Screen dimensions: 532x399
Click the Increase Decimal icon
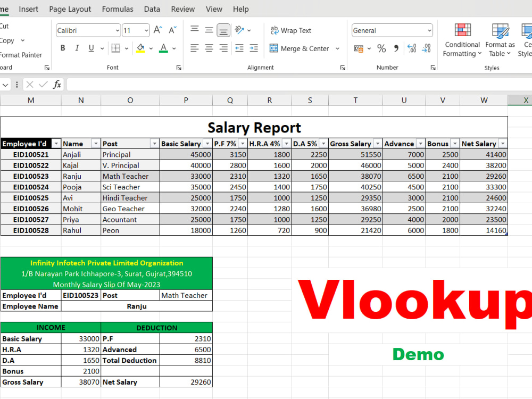pyautogui.click(x=412, y=48)
